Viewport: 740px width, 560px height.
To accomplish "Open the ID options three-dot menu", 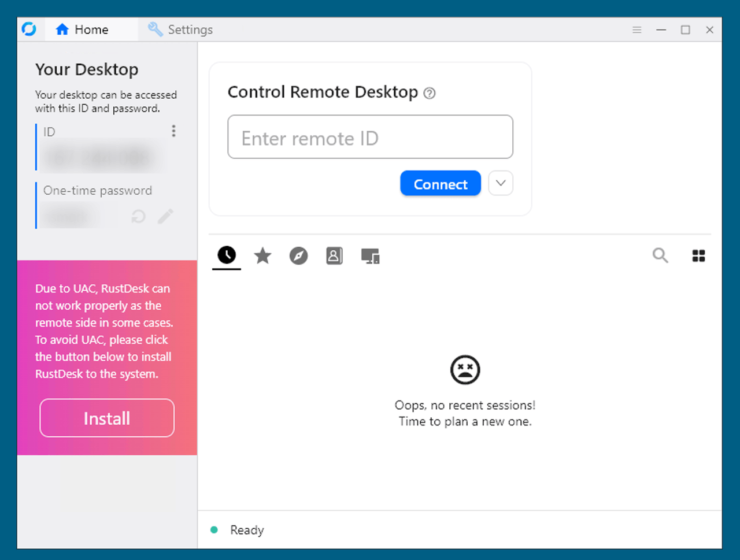I will click(173, 131).
